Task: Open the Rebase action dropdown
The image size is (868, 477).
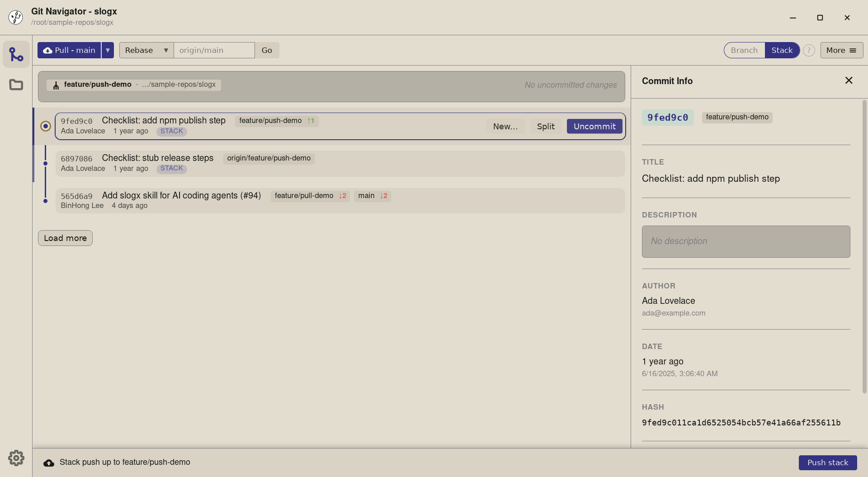Action: point(146,50)
